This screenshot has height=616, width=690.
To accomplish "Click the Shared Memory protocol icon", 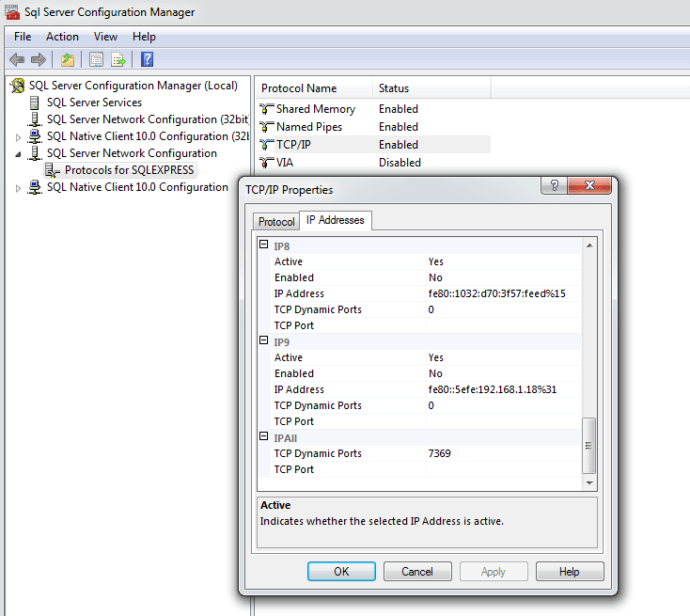I will [266, 109].
